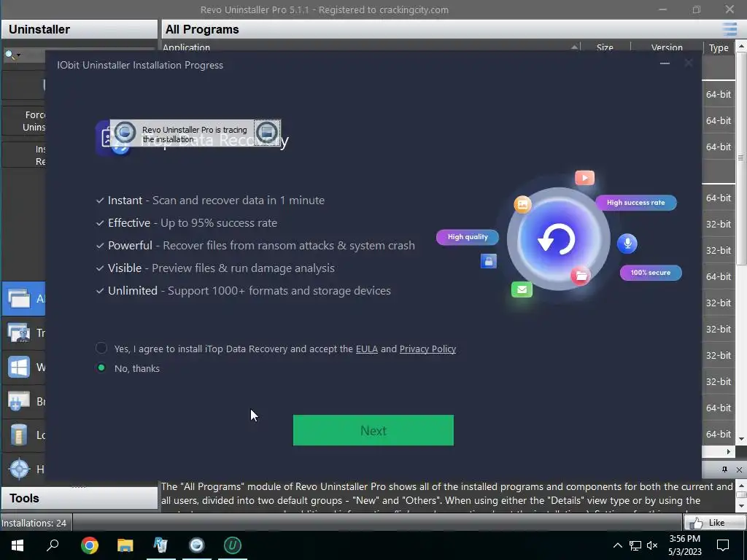Switch to IObit Uninstaller taskbar icon
747x560 pixels.
click(233, 545)
